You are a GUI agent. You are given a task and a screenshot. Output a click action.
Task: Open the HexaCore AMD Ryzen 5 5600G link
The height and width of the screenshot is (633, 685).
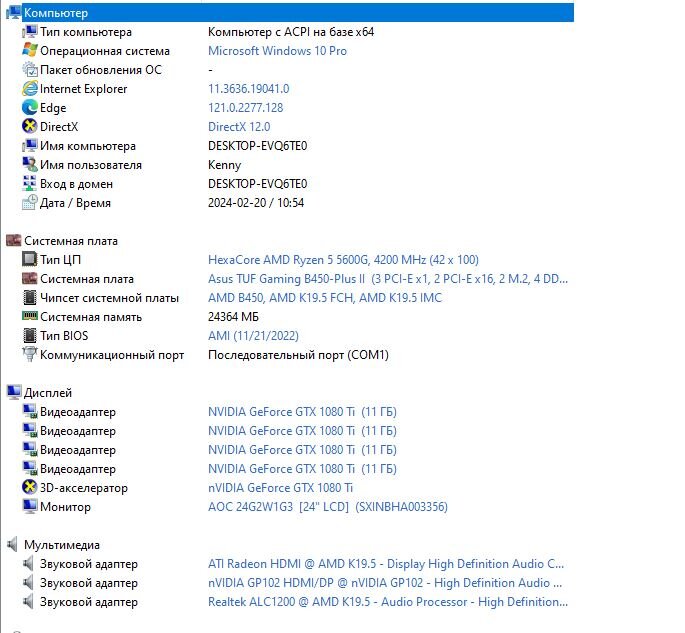[x=343, y=259]
